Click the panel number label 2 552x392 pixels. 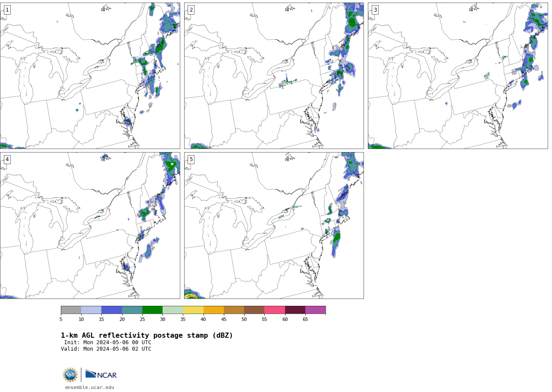coord(191,10)
